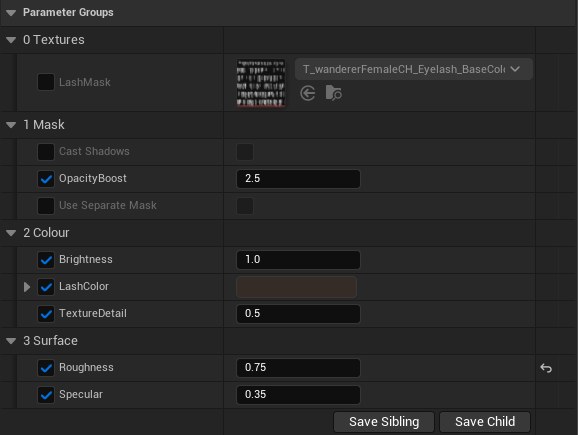Viewport: 578px width, 435px height.
Task: Click the Save Child button
Action: [485, 422]
